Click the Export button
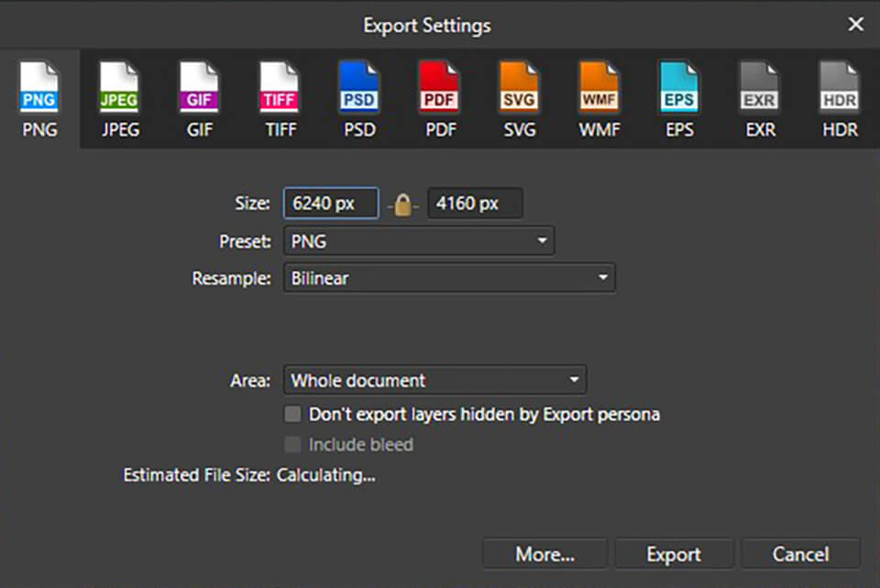This screenshot has height=588, width=880. click(674, 554)
